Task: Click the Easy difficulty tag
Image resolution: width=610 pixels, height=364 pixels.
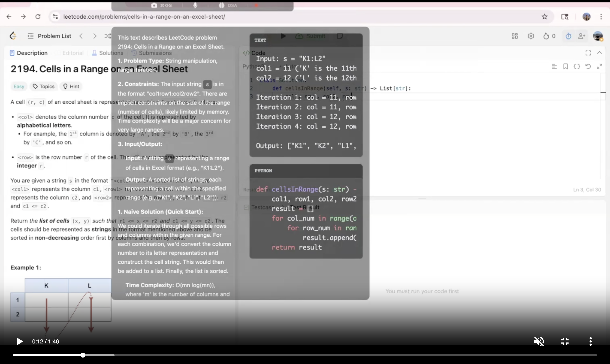Action: tap(19, 86)
